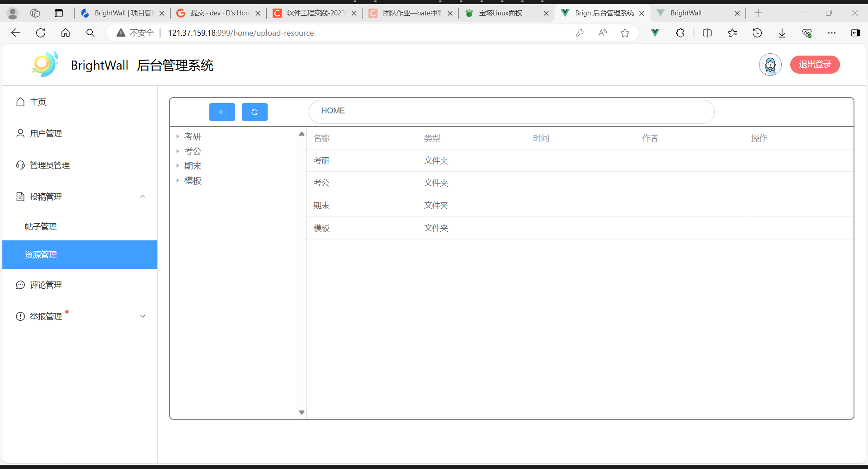Viewport: 868px width, 469px height.
Task: Reload the page with browser refresh
Action: pyautogui.click(x=41, y=33)
